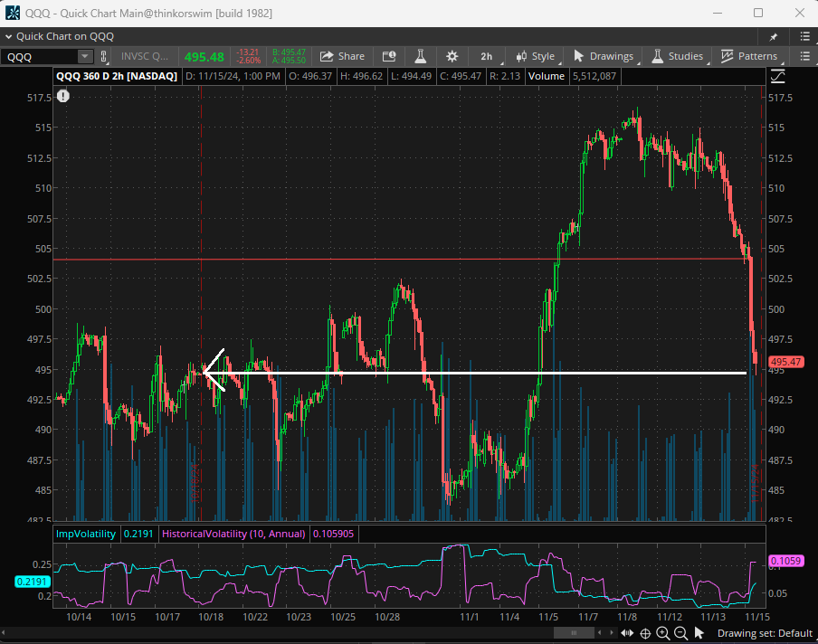818x644 pixels.
Task: Click the magenta 0.1059 bubble on right axis
Action: [x=785, y=561]
